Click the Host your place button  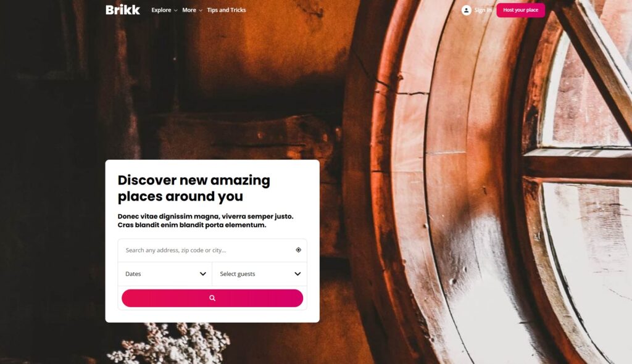pyautogui.click(x=521, y=10)
